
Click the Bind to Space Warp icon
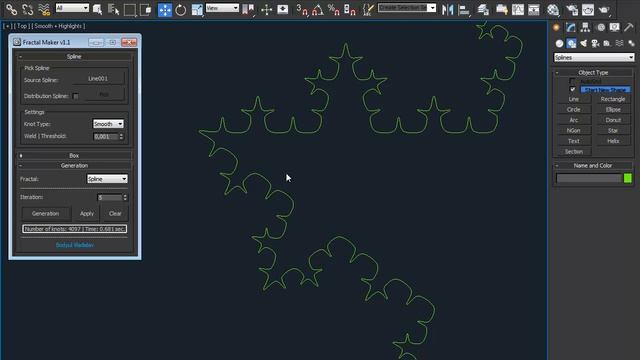[x=44, y=9]
